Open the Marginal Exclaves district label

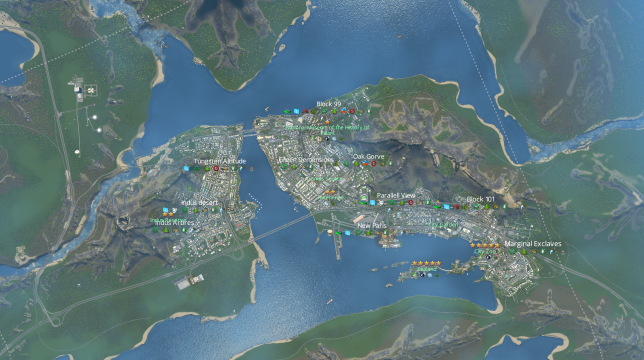pyautogui.click(x=533, y=243)
